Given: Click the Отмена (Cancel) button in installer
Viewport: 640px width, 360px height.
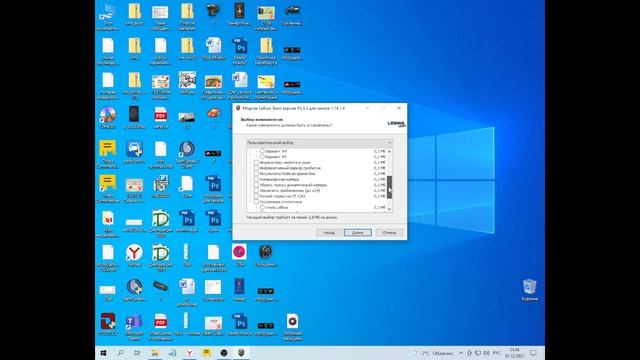Looking at the screenshot, I should point(389,233).
